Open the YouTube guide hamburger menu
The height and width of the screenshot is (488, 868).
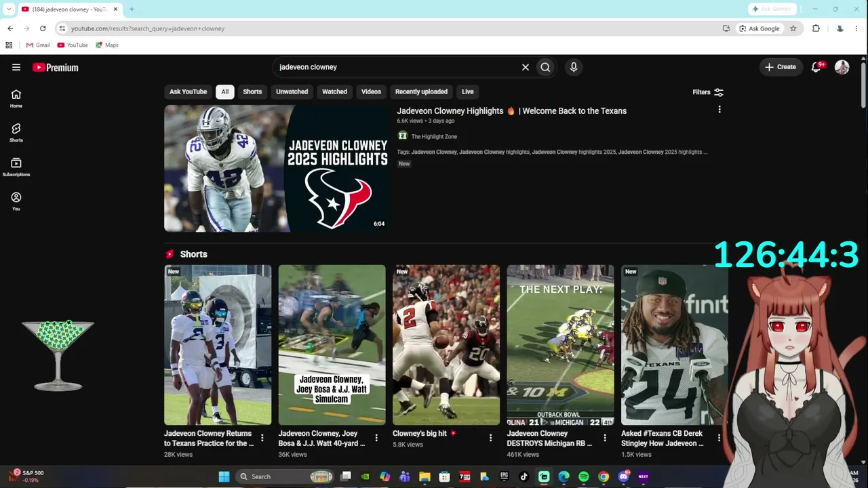click(x=16, y=67)
